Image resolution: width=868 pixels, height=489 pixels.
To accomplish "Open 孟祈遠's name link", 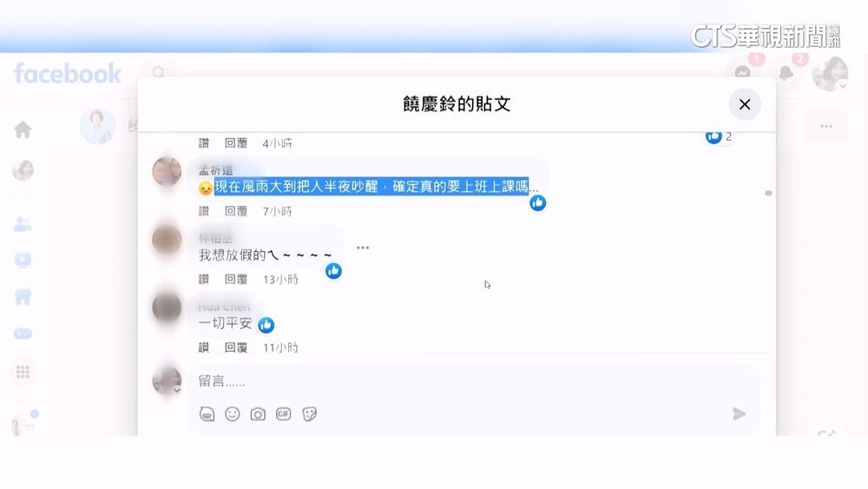I will click(216, 170).
